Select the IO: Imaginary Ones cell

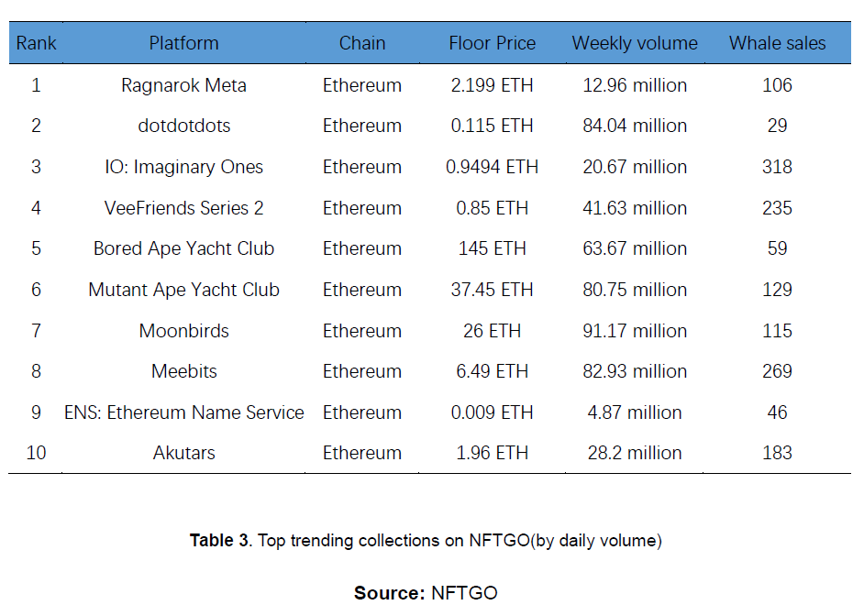tap(184, 167)
